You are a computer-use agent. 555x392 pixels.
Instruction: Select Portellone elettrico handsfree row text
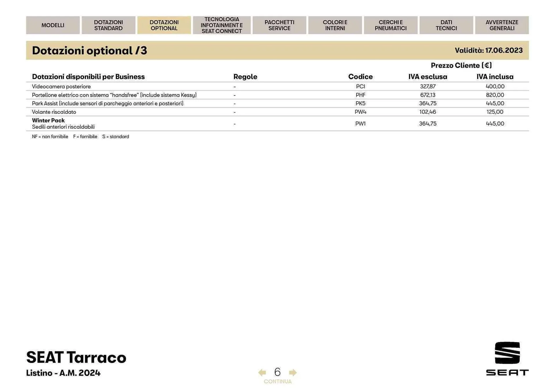point(114,95)
